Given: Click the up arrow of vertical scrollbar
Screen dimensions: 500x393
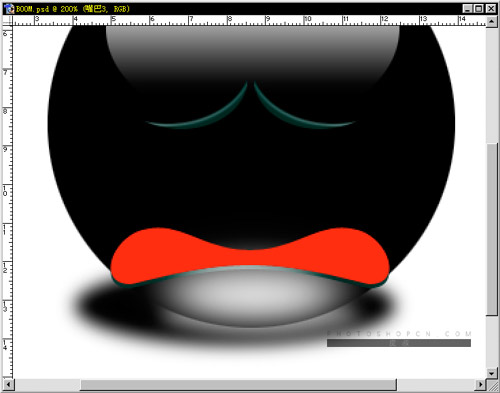Looking at the screenshot, I should coord(491,22).
